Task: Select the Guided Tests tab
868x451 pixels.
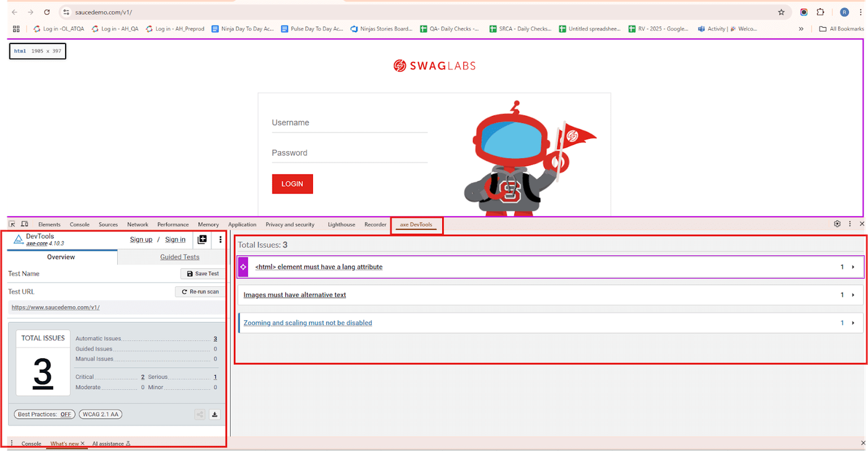Action: [x=180, y=257]
